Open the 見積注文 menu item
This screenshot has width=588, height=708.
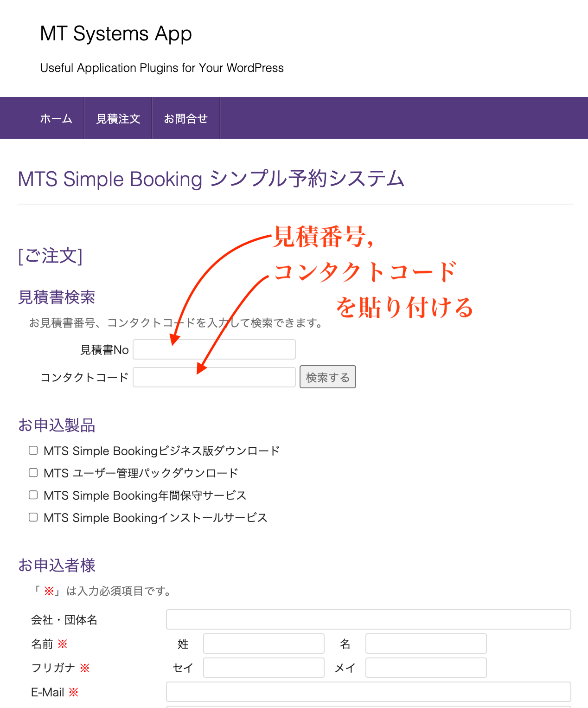(118, 119)
